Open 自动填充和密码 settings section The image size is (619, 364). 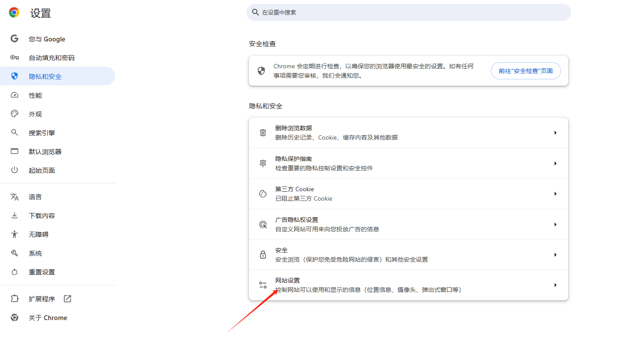(x=58, y=58)
